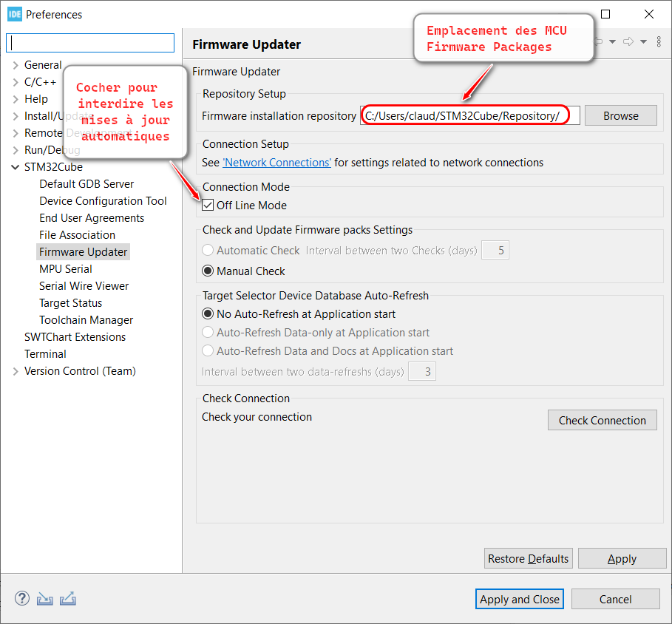
Task: Click Apply and Close button
Action: coord(520,599)
